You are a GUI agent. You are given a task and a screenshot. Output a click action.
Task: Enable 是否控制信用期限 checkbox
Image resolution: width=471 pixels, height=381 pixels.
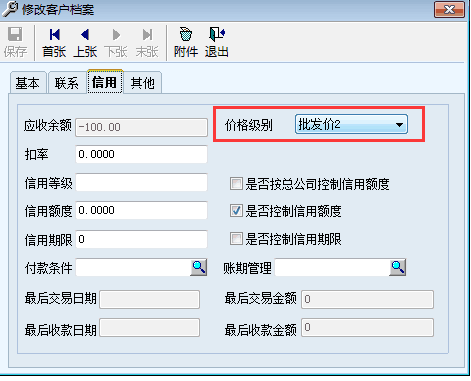click(x=236, y=239)
